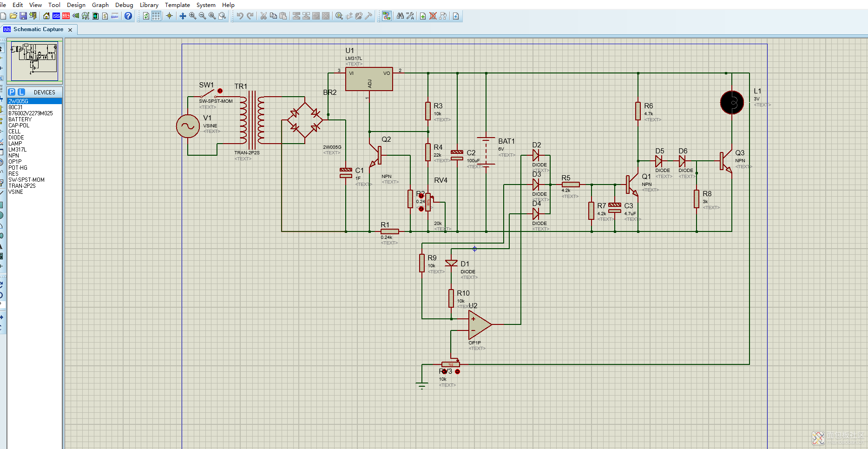This screenshot has height=449, width=868.
Task: Click the Block Rotate icon
Action: pyautogui.click(x=316, y=16)
